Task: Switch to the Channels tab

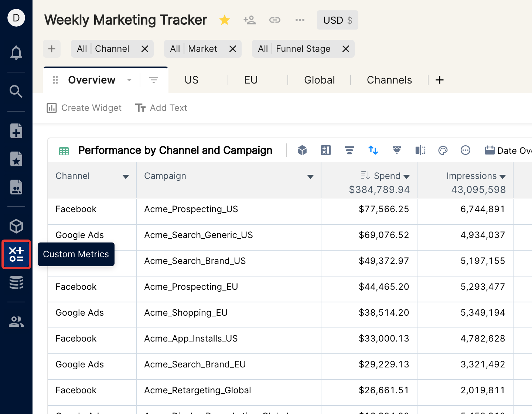Action: click(x=389, y=80)
